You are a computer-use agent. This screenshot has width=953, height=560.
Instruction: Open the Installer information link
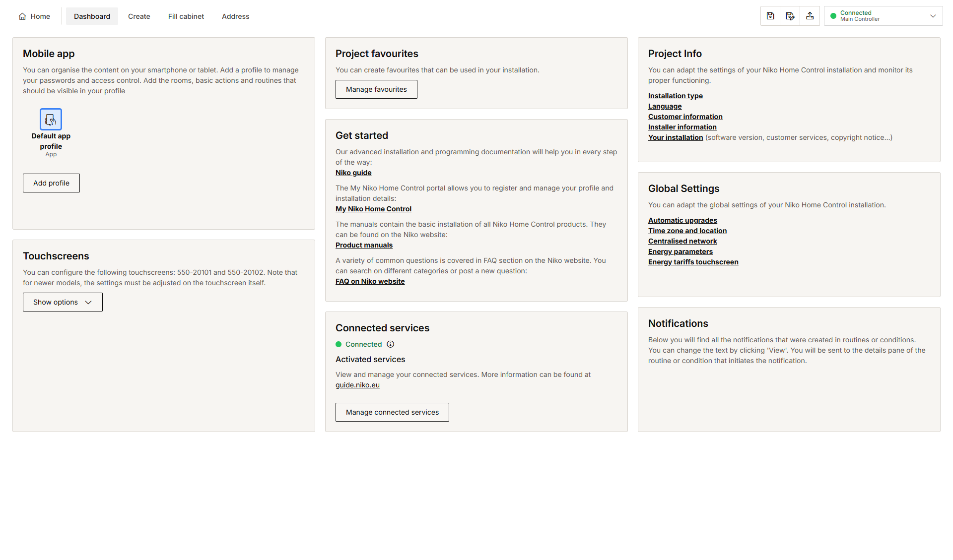pyautogui.click(x=682, y=127)
